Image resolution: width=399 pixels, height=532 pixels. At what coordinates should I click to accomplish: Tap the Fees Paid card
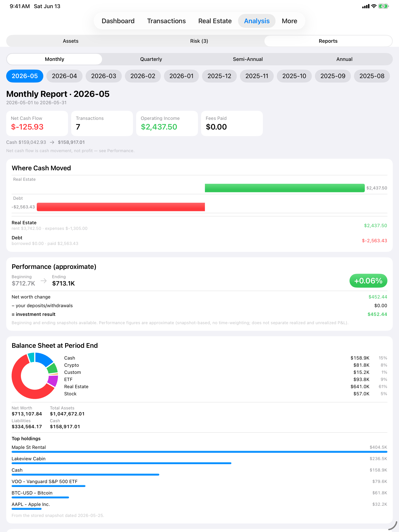click(232, 123)
